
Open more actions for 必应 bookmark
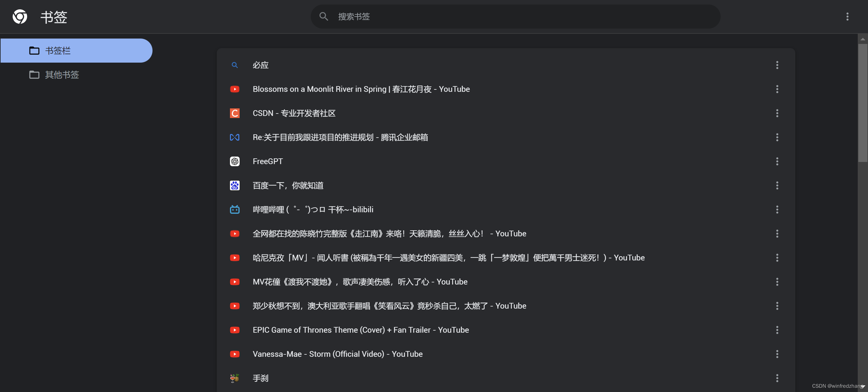777,65
